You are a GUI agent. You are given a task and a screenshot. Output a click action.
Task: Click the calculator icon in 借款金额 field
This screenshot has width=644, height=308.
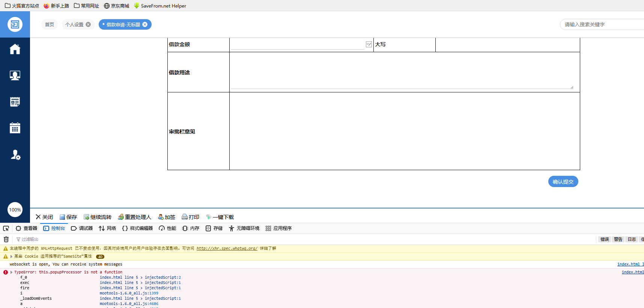click(369, 44)
